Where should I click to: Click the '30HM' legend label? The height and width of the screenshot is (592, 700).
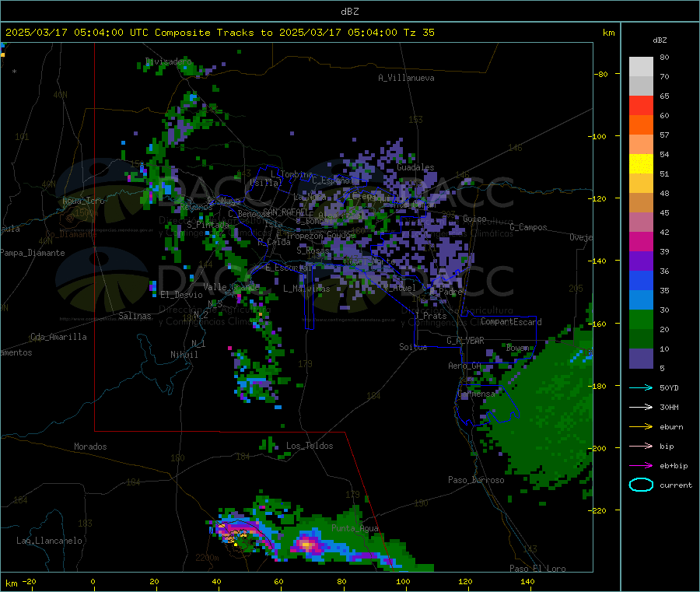669,407
